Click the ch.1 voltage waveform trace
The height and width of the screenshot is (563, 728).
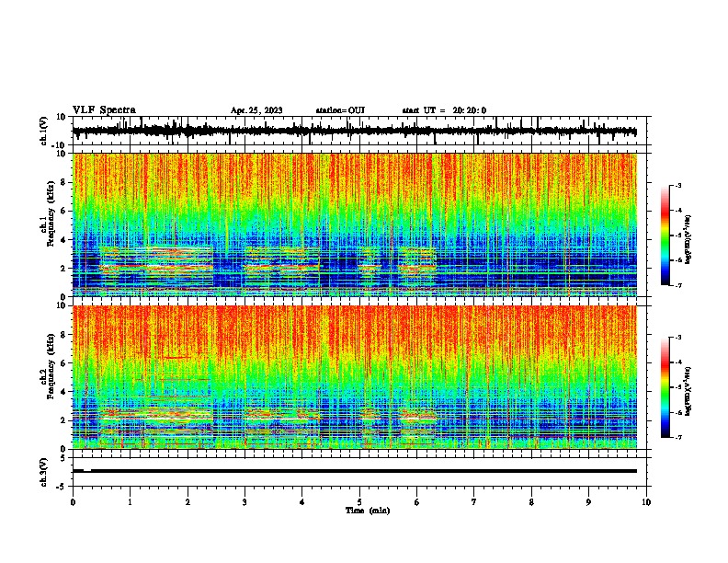355,131
